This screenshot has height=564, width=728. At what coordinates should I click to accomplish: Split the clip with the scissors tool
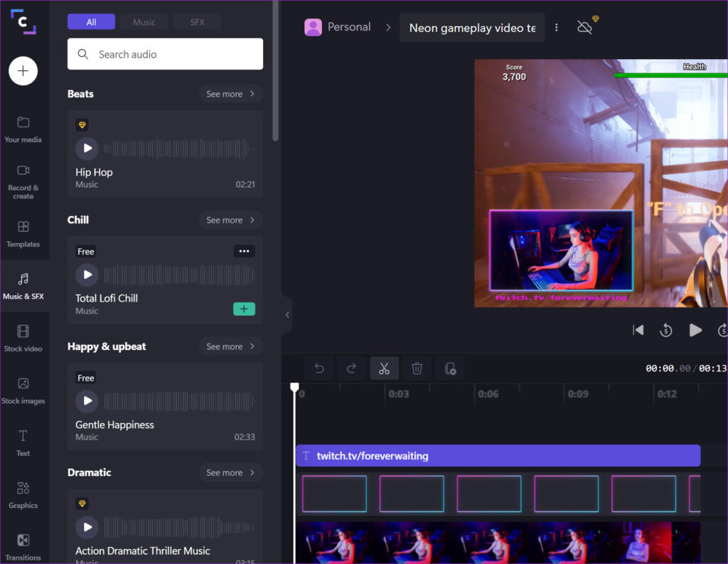point(383,368)
